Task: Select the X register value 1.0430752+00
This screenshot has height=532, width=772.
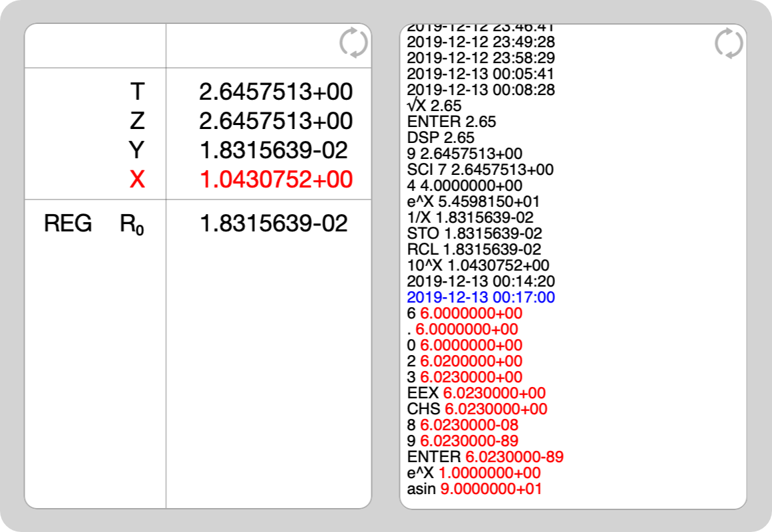Action: pyautogui.click(x=276, y=180)
